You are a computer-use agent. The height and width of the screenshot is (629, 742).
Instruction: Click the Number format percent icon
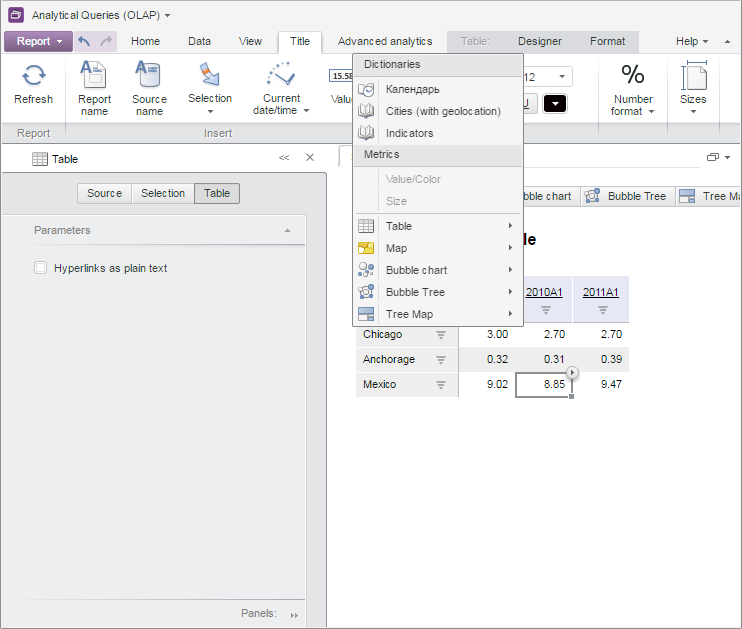(632, 76)
